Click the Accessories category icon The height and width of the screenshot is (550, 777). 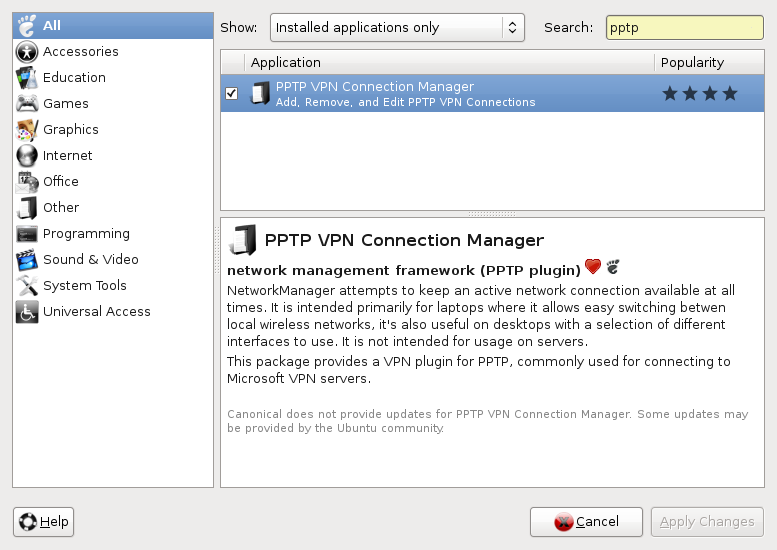(x=27, y=52)
